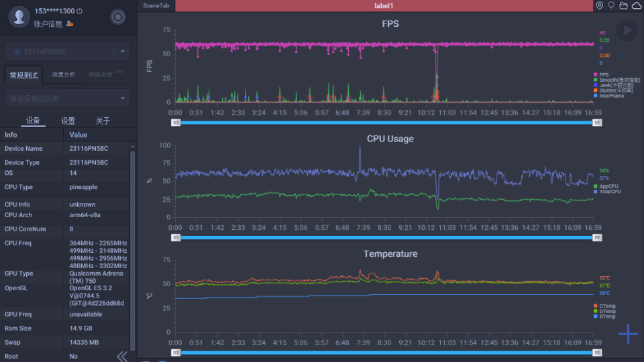Click the logout power icon beside 153****1300
Viewport: 644px width, 362px height.
pyautogui.click(x=80, y=11)
